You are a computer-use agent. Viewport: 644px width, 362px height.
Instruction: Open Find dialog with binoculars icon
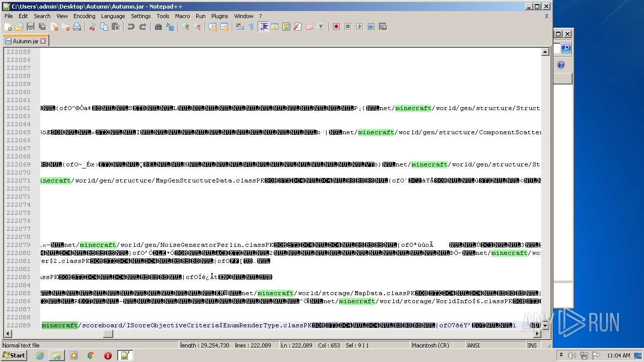point(158,27)
